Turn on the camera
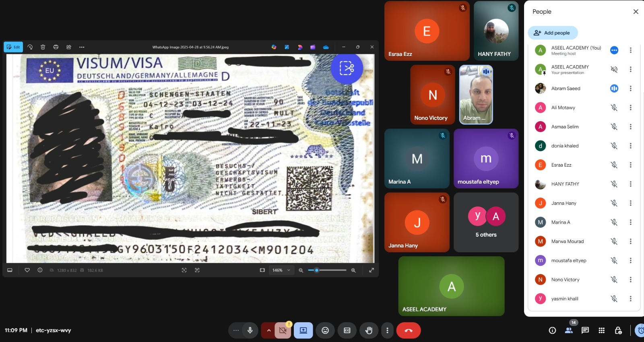This screenshot has height=342, width=644. 283,330
